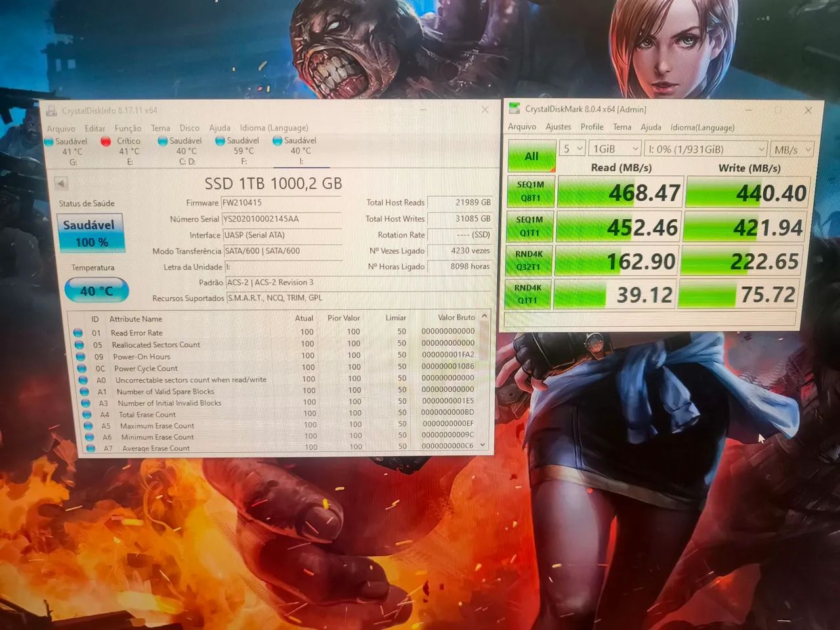This screenshot has width=840, height=630.
Task: Run SEQ1M Q8T1 benchmark
Action: (530, 191)
